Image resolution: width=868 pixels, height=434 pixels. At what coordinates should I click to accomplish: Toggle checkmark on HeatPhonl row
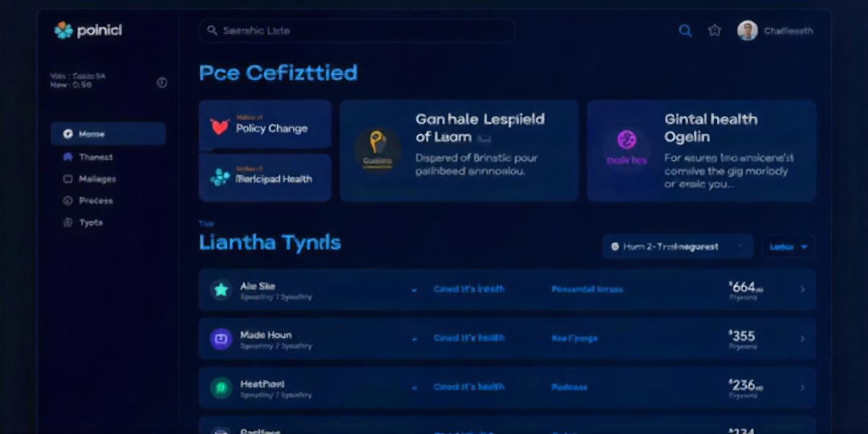tap(414, 388)
